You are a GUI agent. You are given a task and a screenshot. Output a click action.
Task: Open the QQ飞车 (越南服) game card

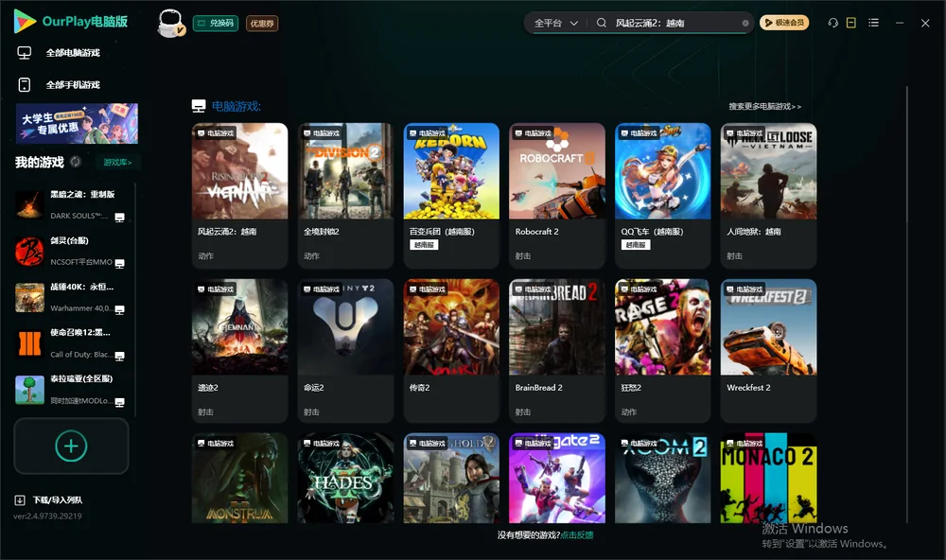coord(662,196)
